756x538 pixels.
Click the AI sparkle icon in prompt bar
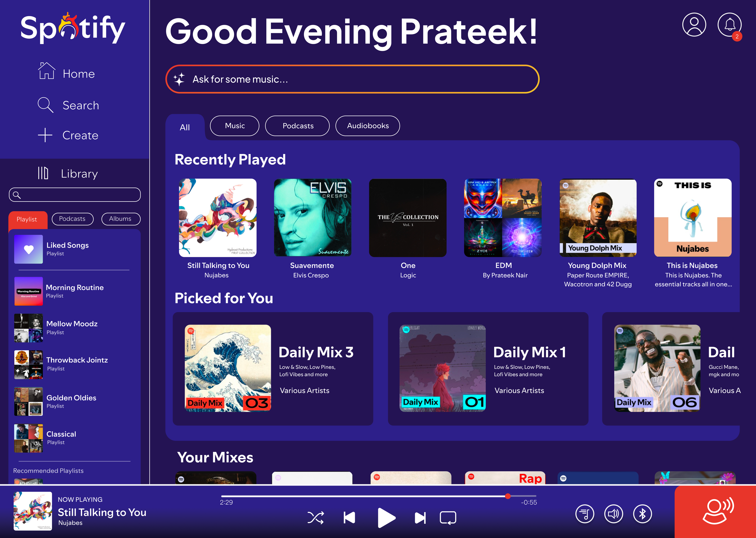click(179, 79)
